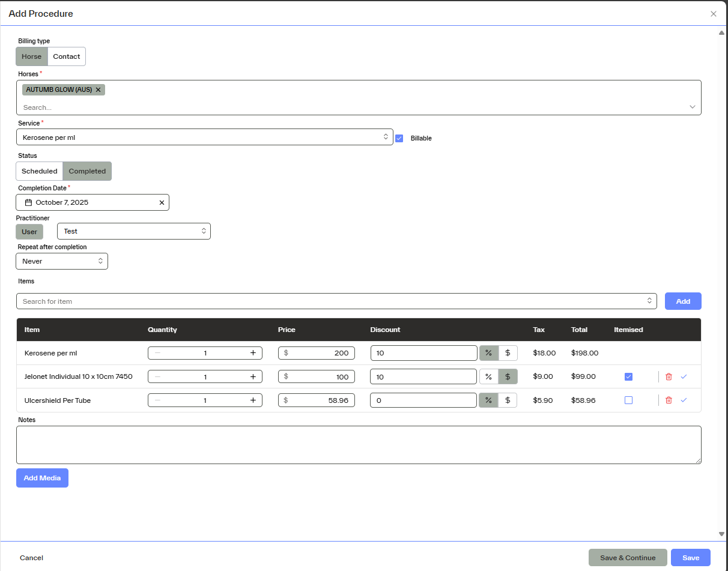Delete the Ulcershield Per Tube row

pos(669,400)
